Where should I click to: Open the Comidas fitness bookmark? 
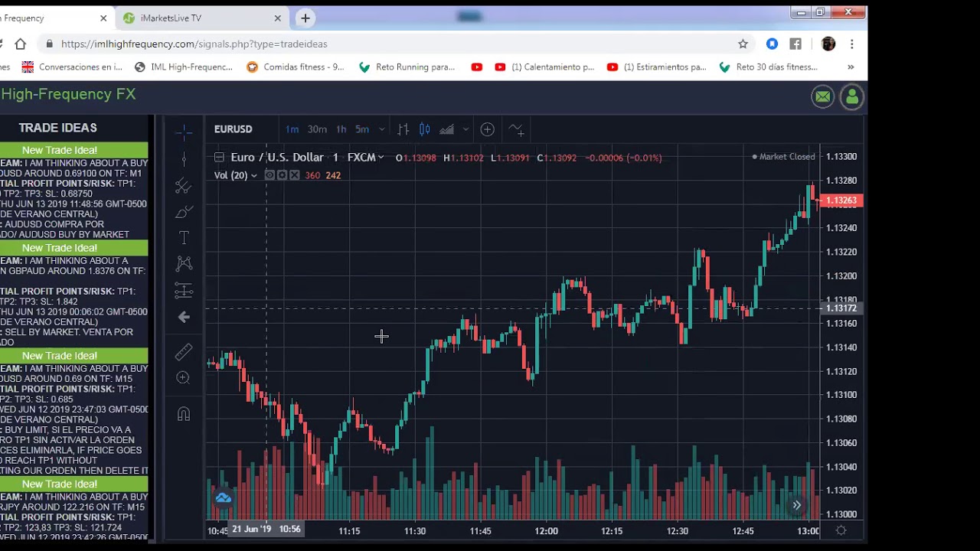point(296,67)
